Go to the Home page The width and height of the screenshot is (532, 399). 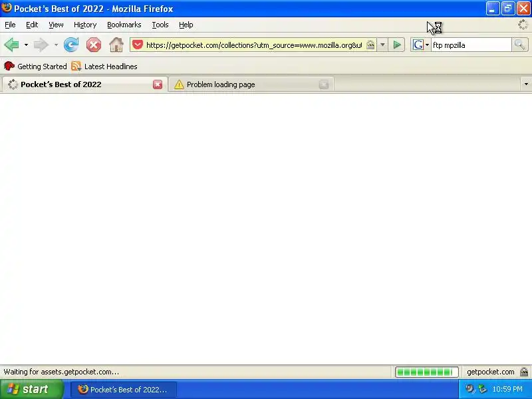(116, 45)
